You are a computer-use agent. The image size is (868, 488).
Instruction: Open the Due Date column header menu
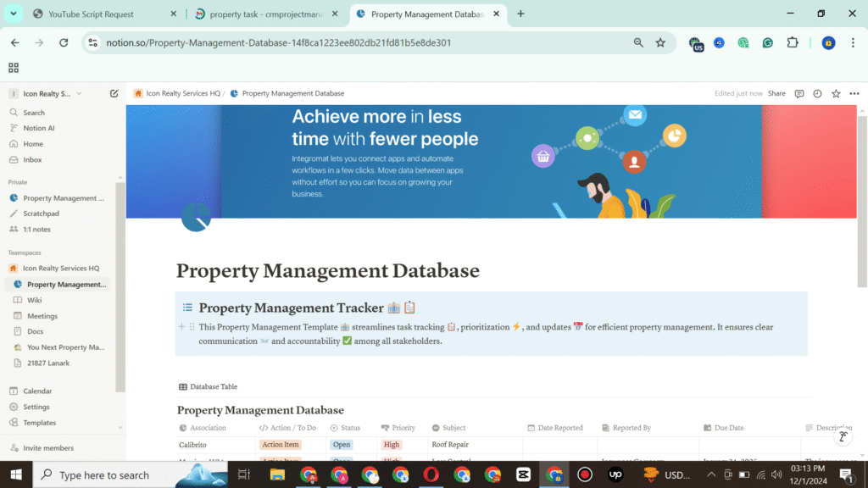click(x=724, y=428)
